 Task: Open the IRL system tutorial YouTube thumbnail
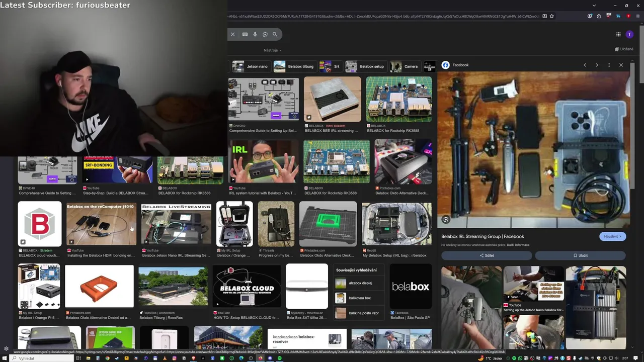[264, 161]
